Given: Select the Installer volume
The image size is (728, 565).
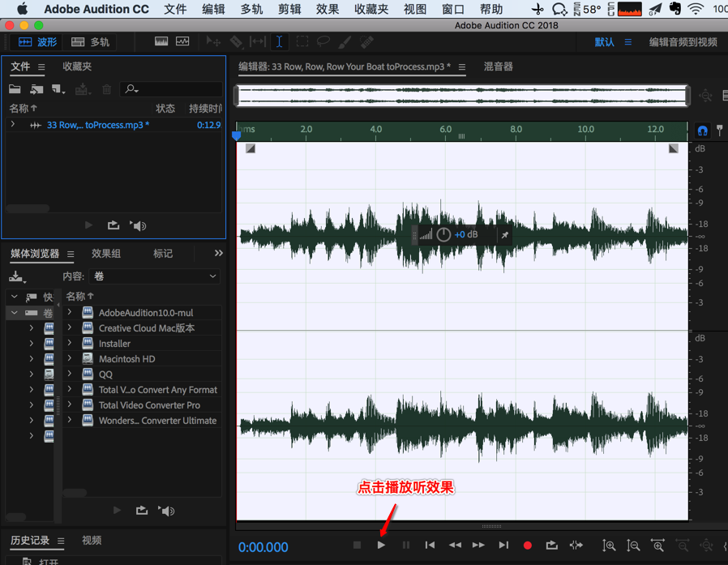Looking at the screenshot, I should pyautogui.click(x=114, y=344).
